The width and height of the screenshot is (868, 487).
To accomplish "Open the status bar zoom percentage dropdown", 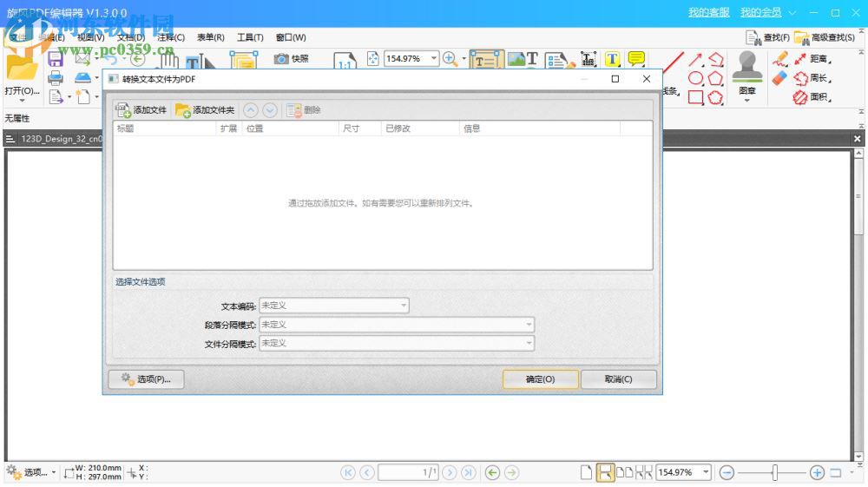I will (x=706, y=472).
